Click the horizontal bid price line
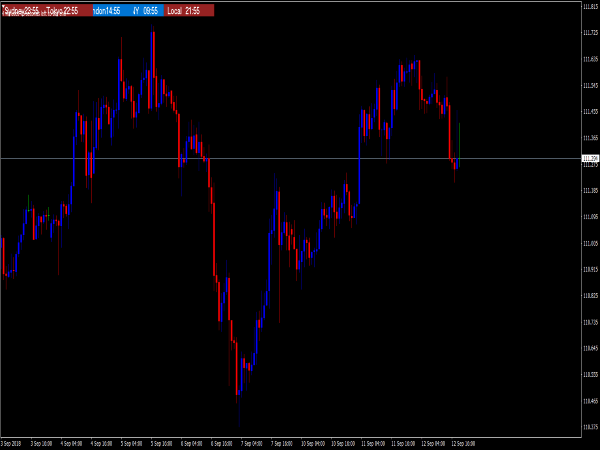The image size is (600, 450). pos(291,158)
